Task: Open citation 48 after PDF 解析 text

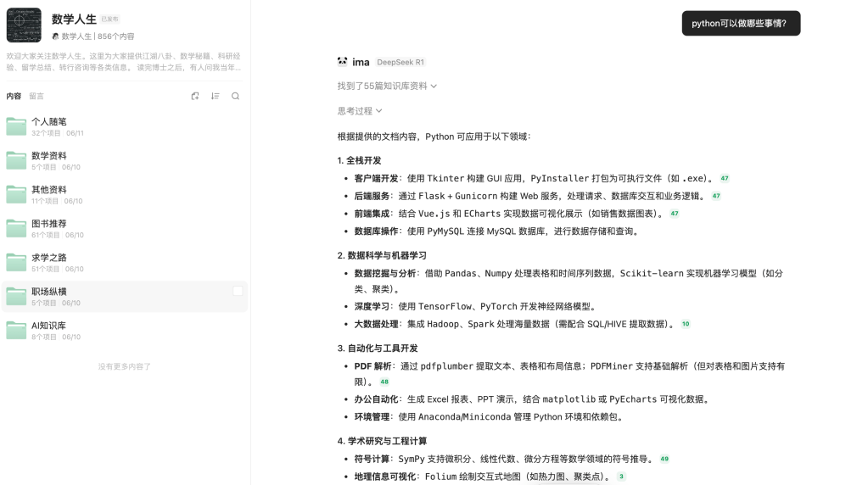Action: tap(384, 382)
